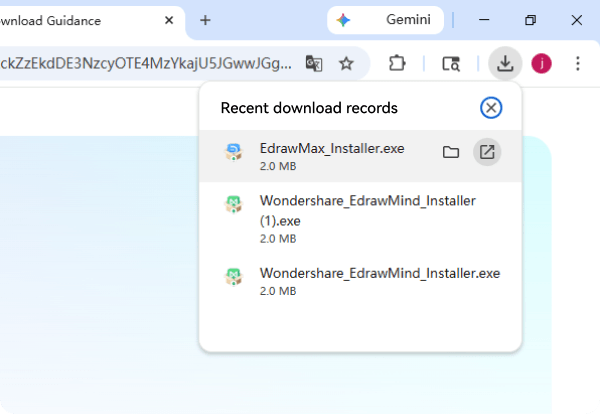The image size is (600, 414).
Task: Click the 'Recent download records' heading
Action: tap(309, 108)
